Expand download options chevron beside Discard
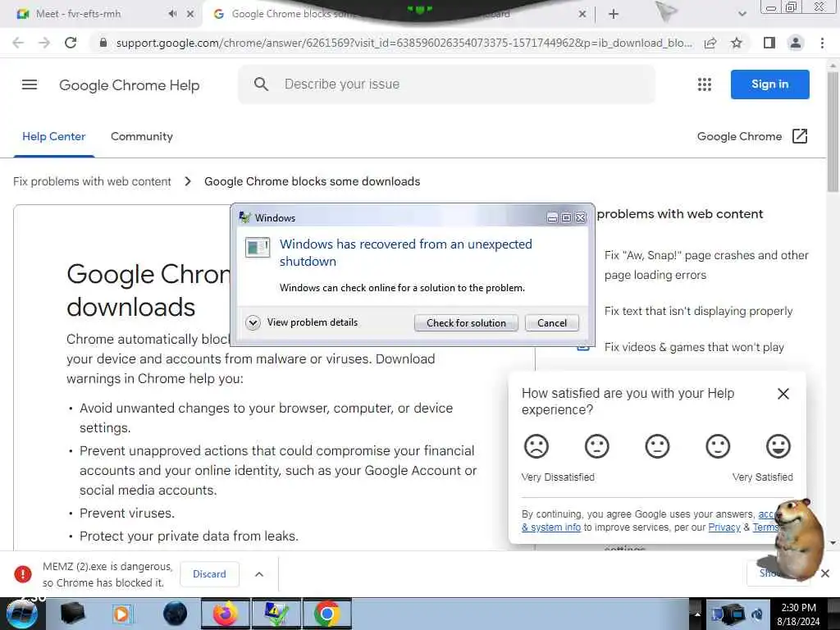 pyautogui.click(x=259, y=574)
